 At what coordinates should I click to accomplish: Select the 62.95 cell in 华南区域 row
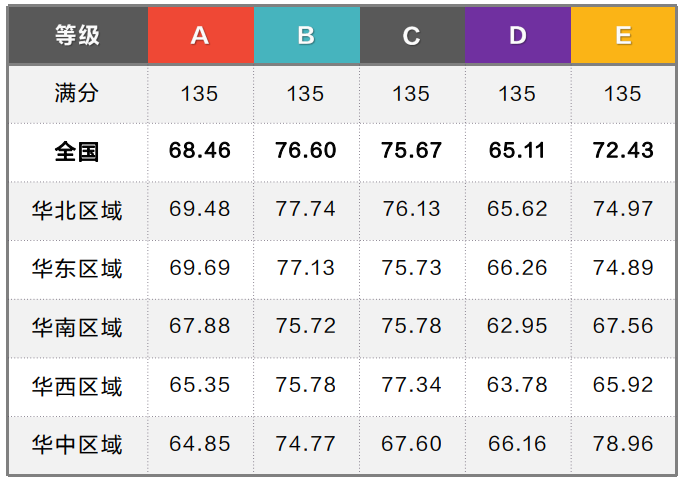[517, 327]
